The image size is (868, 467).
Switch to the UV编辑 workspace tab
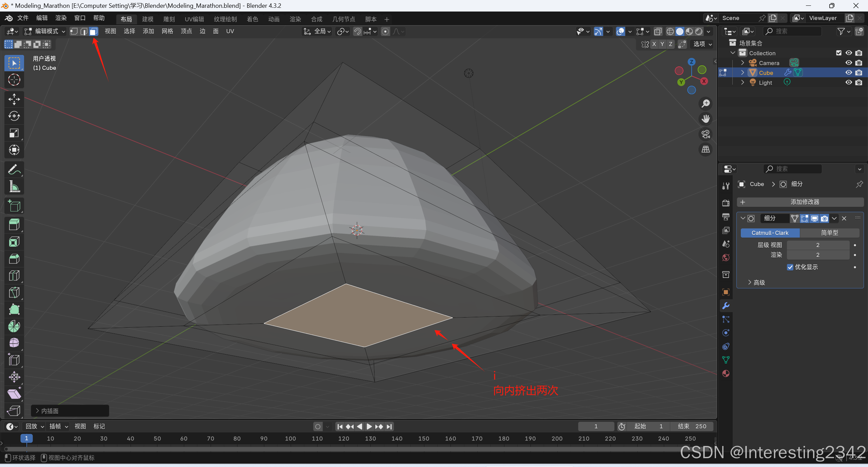(x=194, y=19)
